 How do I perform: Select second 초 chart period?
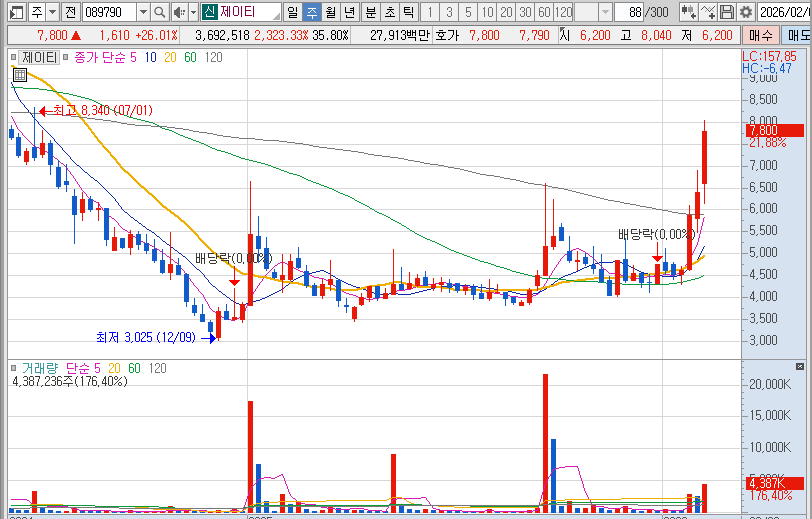tap(390, 11)
